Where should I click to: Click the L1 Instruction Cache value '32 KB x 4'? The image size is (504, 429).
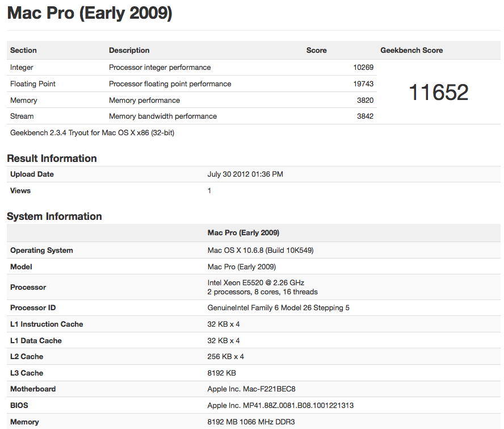[224, 324]
